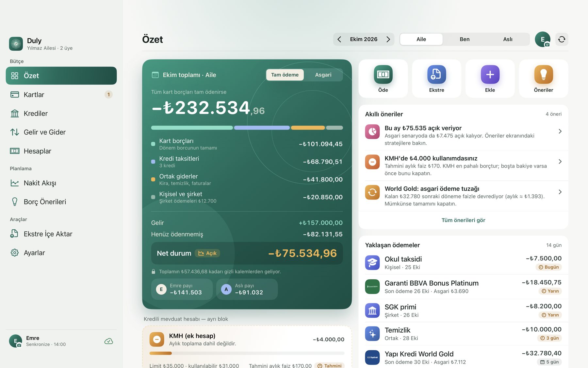The image size is (588, 368).
Task: Open Okul taksidi graduation cap icon
Action: 372,263
